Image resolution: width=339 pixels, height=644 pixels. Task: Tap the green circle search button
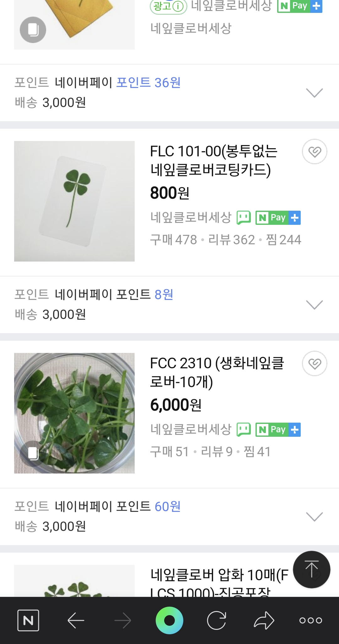tap(169, 620)
